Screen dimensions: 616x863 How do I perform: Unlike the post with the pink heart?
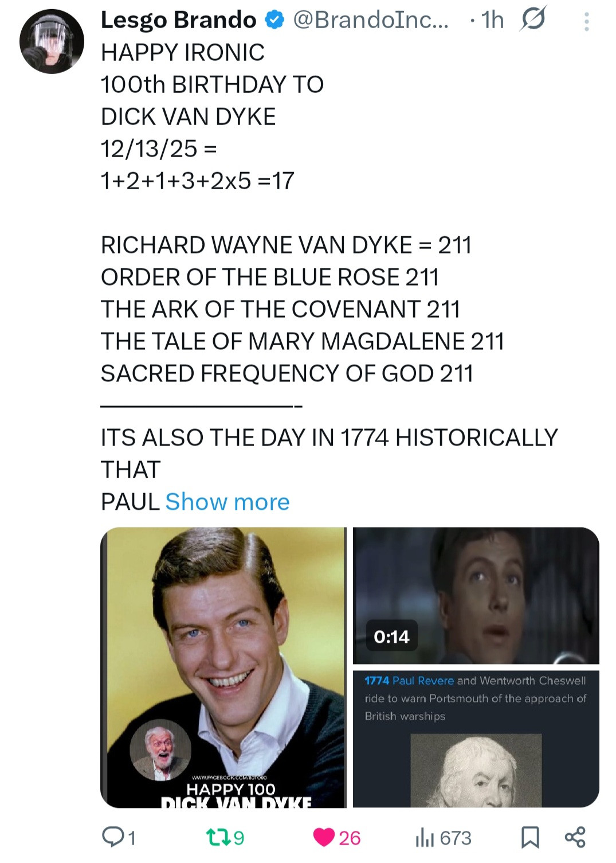[324, 838]
